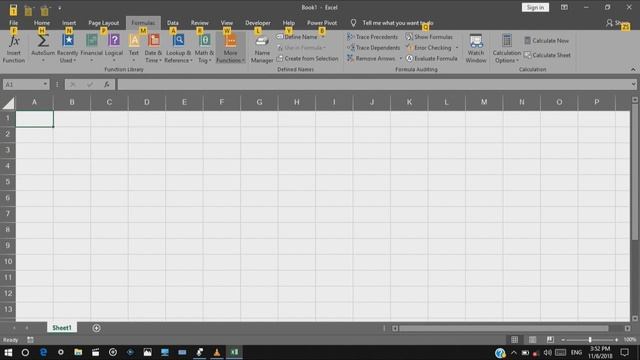Open the Watch Window

(x=476, y=48)
